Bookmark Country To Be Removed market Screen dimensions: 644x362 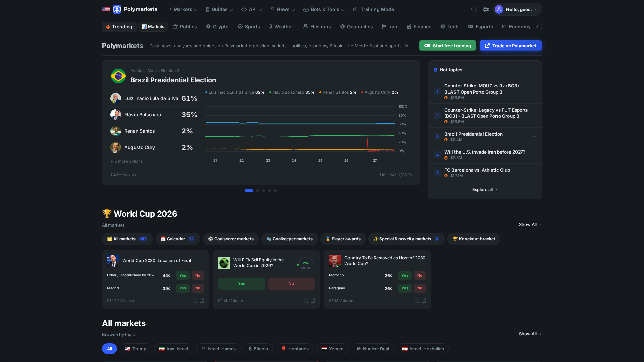tap(417, 301)
